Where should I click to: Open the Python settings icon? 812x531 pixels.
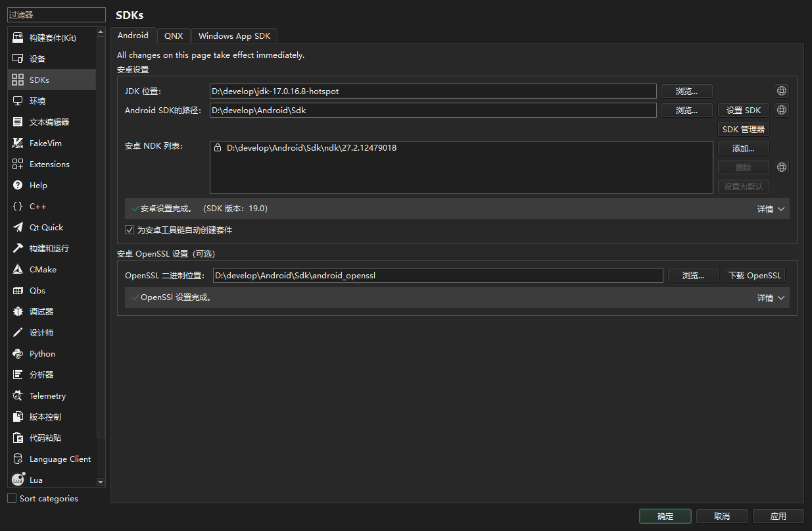click(18, 353)
